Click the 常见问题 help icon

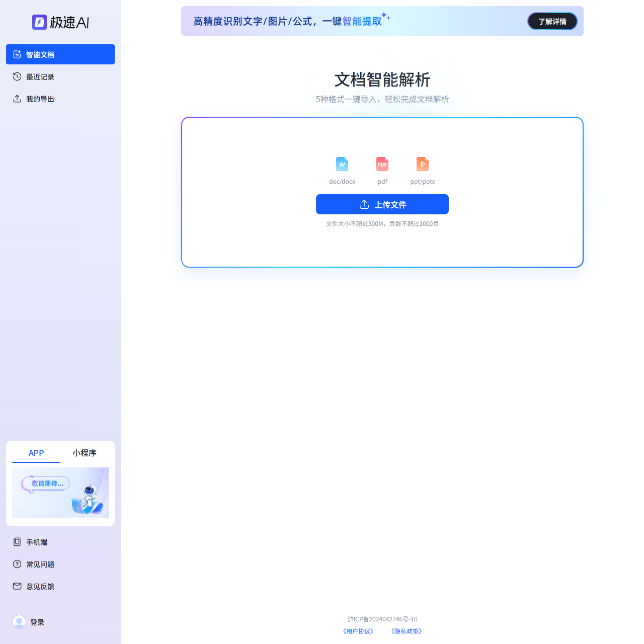[17, 564]
